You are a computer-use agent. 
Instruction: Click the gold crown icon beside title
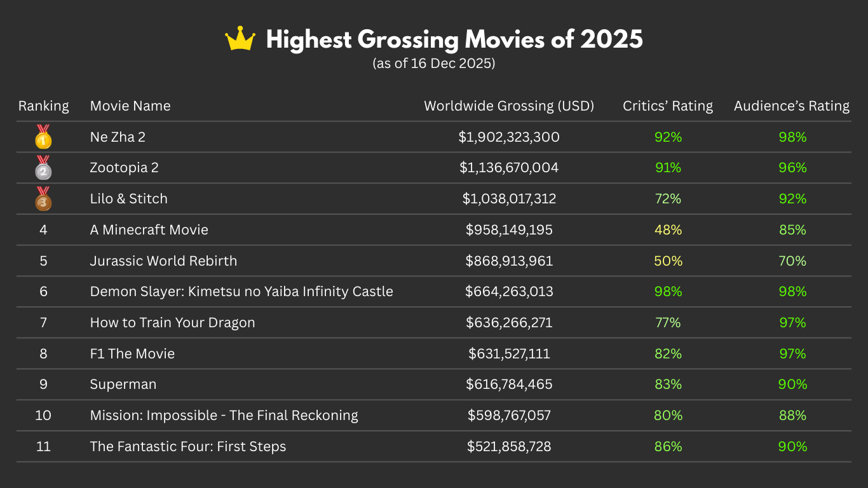point(240,39)
